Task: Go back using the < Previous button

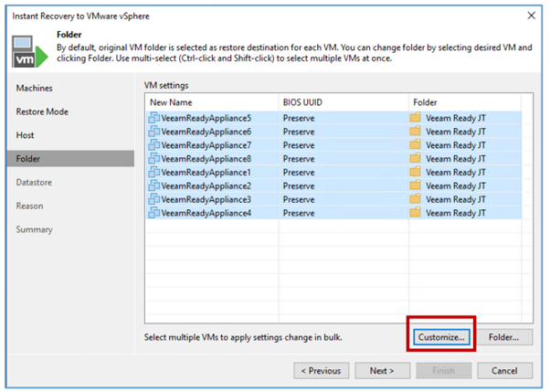Action: [x=321, y=371]
